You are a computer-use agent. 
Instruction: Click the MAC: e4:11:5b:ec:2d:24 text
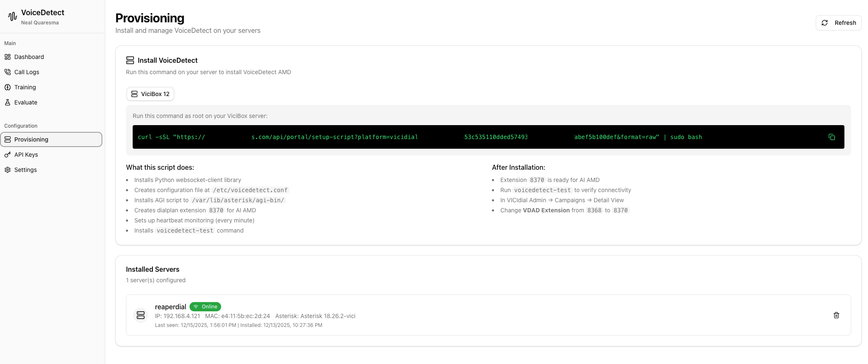click(238, 316)
